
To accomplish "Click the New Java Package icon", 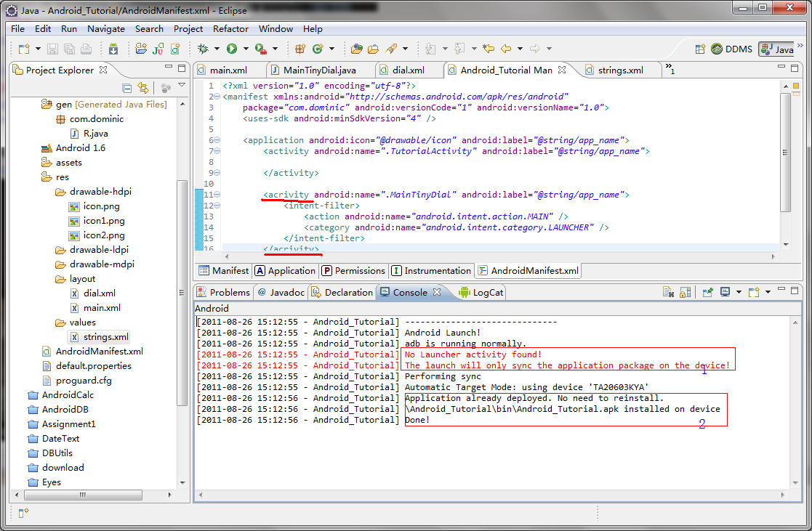I will click(300, 49).
